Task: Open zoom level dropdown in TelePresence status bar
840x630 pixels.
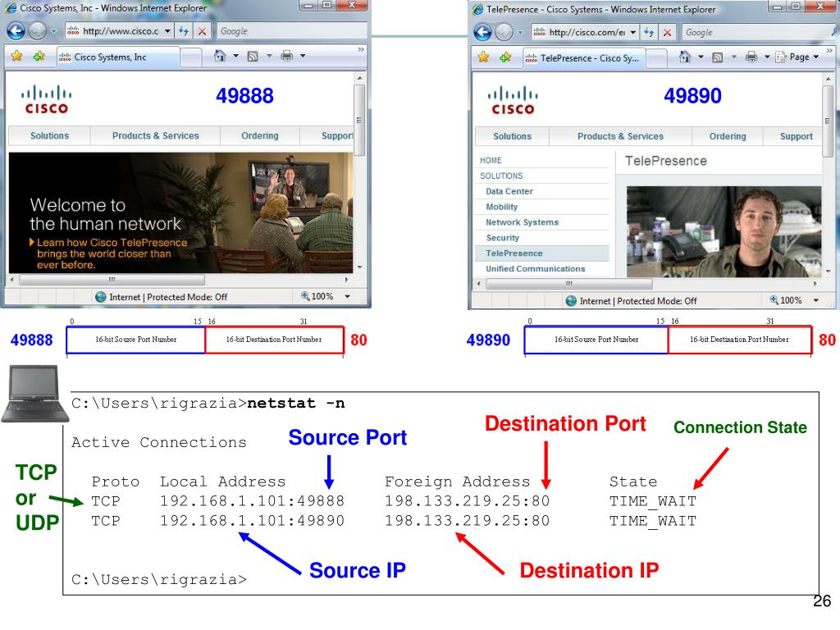Action: click(816, 300)
